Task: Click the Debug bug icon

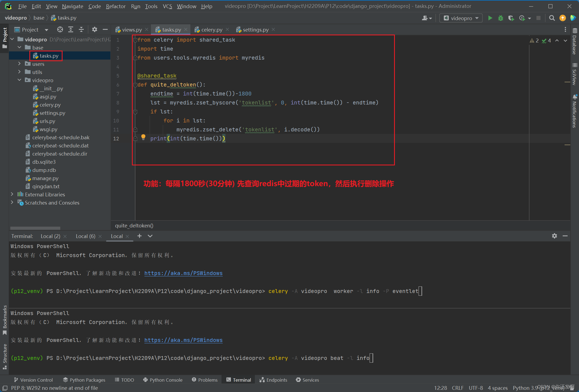Action: point(500,18)
